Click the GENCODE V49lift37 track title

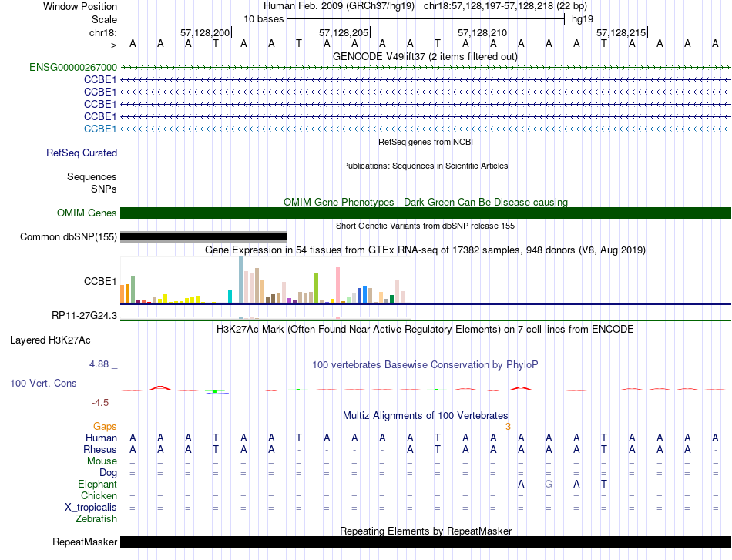coord(425,57)
